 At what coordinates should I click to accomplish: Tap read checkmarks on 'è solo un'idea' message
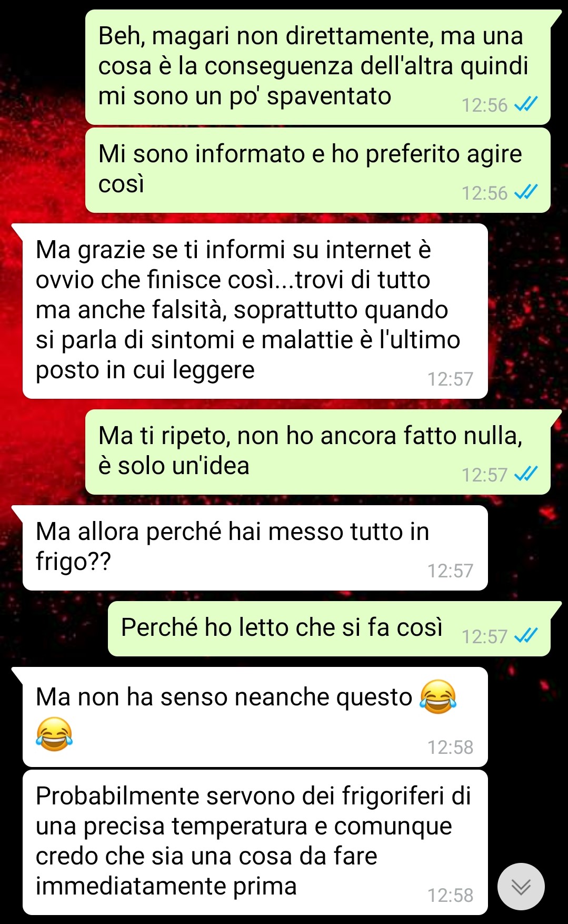(x=526, y=475)
